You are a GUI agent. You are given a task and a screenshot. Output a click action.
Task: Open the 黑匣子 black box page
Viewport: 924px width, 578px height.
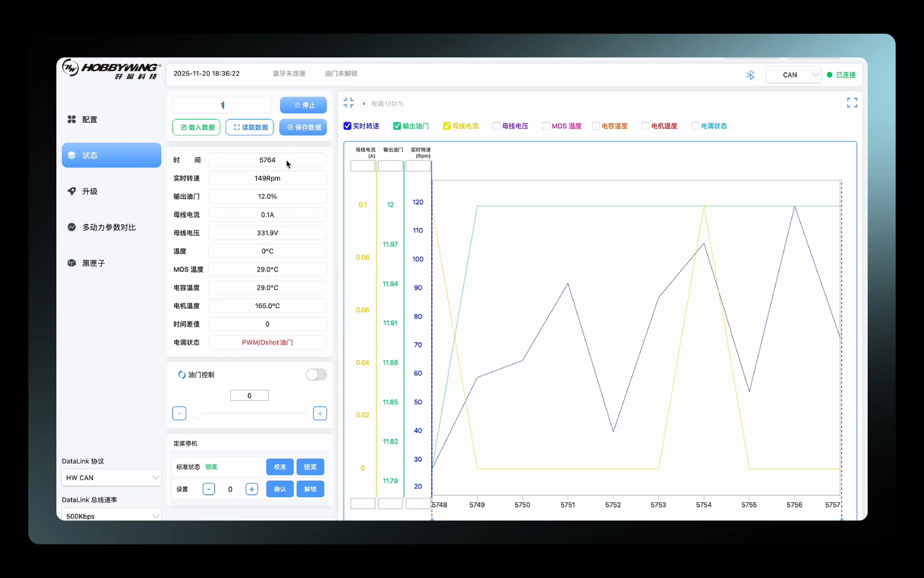point(112,263)
